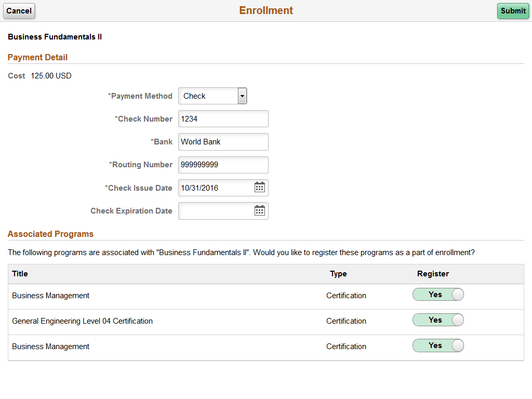
Task: Cancel the enrollment
Action: (x=19, y=11)
